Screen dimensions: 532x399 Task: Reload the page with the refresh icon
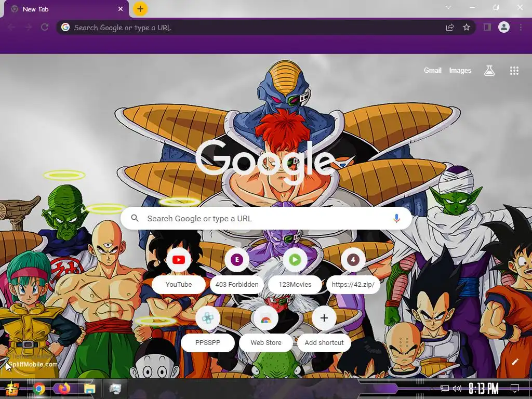pyautogui.click(x=45, y=28)
